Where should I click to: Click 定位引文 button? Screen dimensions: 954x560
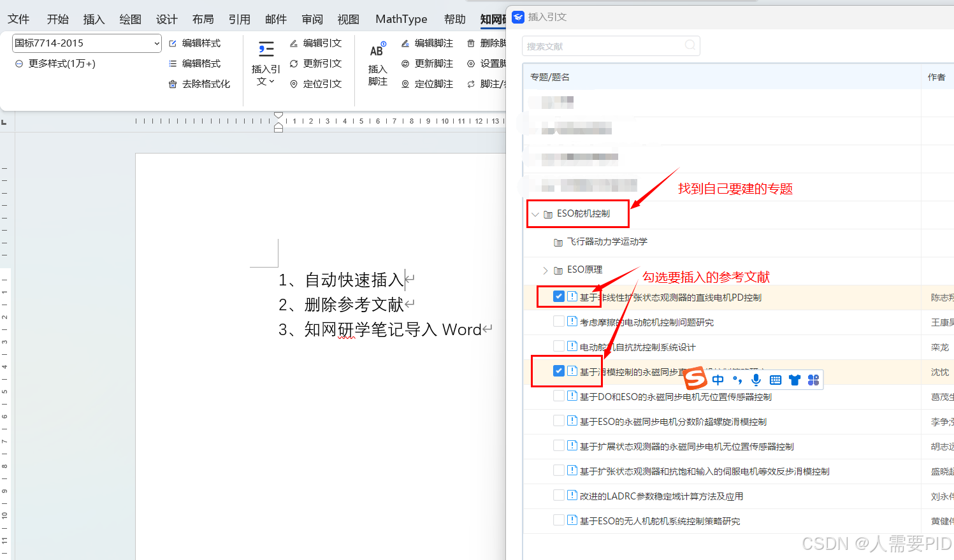pyautogui.click(x=315, y=84)
